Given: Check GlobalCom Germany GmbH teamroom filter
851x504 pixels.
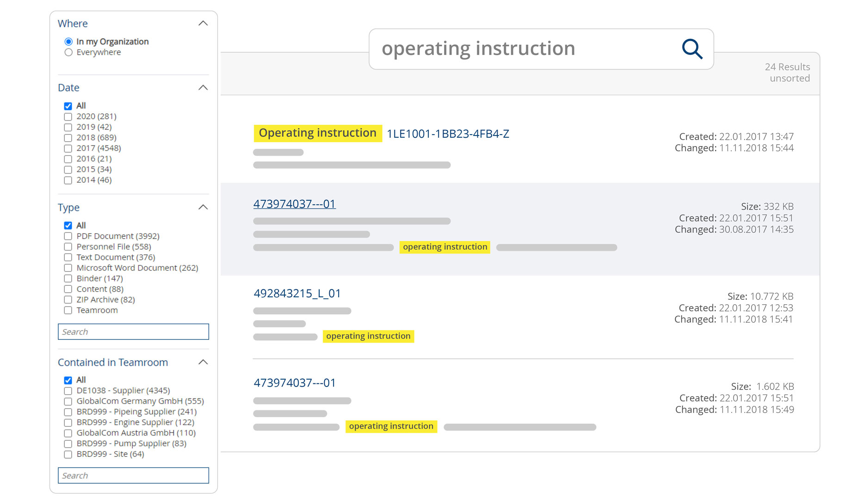Looking at the screenshot, I should click(x=68, y=401).
